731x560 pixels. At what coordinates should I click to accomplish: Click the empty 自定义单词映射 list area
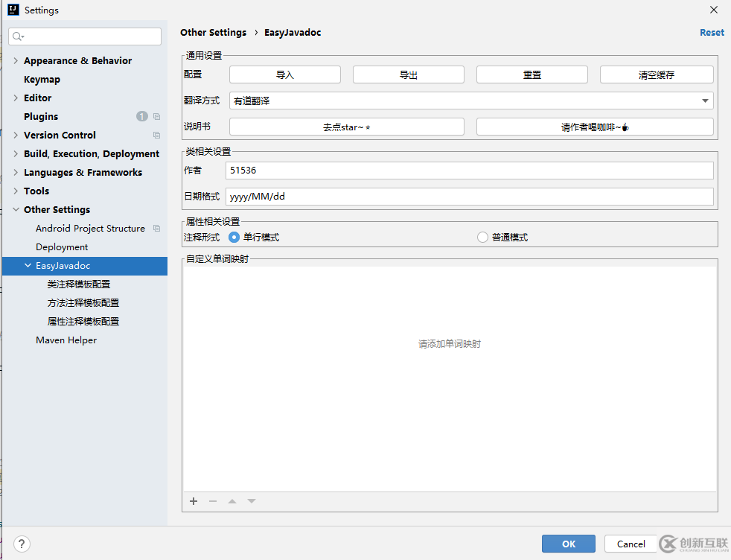450,378
